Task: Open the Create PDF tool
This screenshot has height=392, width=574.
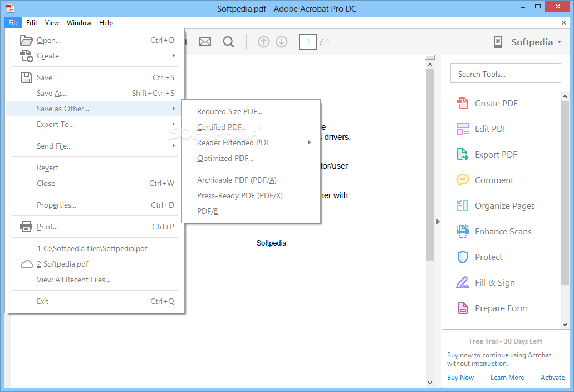Action: [x=487, y=104]
